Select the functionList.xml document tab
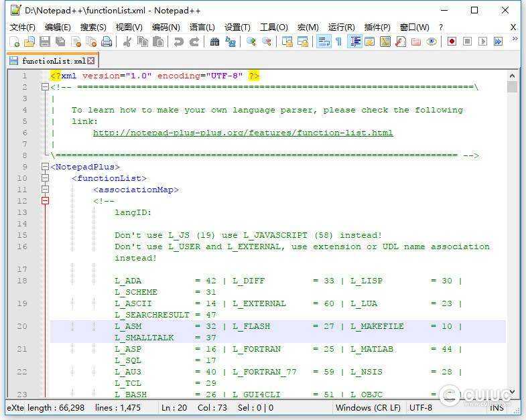 [52, 61]
